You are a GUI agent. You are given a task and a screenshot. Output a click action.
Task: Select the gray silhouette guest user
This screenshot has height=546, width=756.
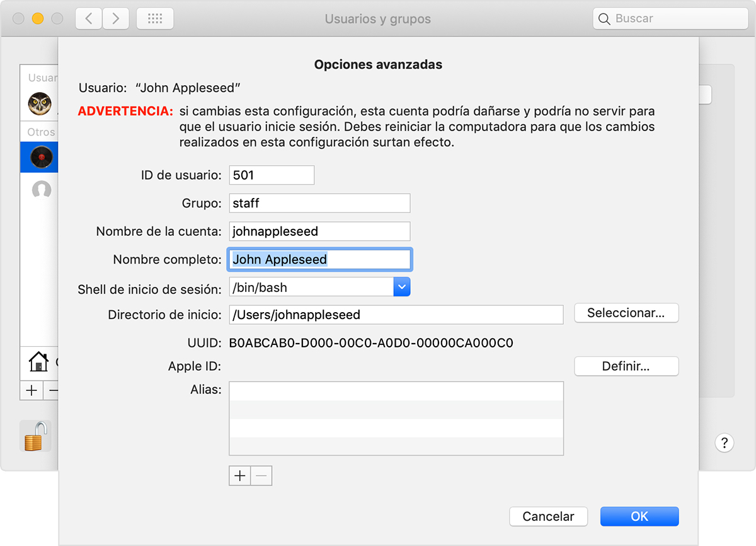(42, 190)
